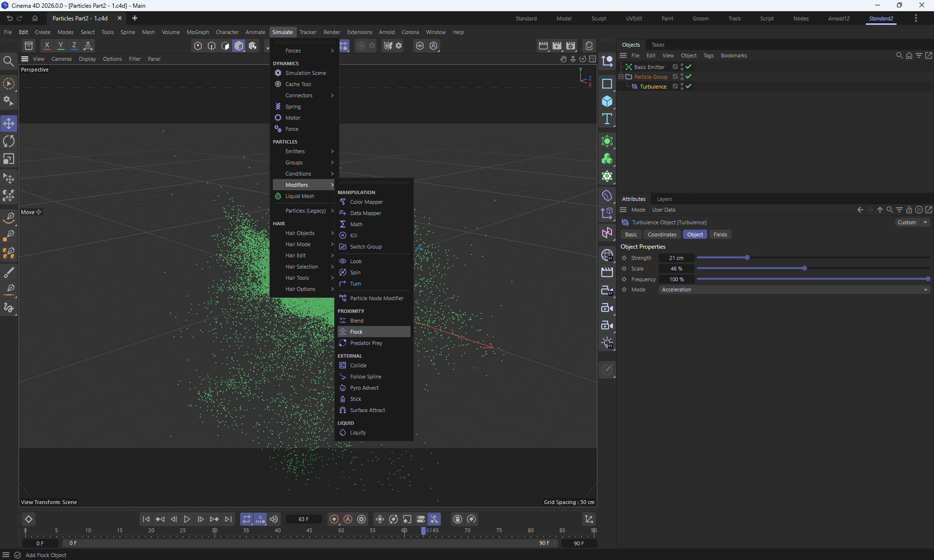Collapse the Particle Group tree node
Image resolution: width=934 pixels, height=560 pixels.
click(x=621, y=77)
